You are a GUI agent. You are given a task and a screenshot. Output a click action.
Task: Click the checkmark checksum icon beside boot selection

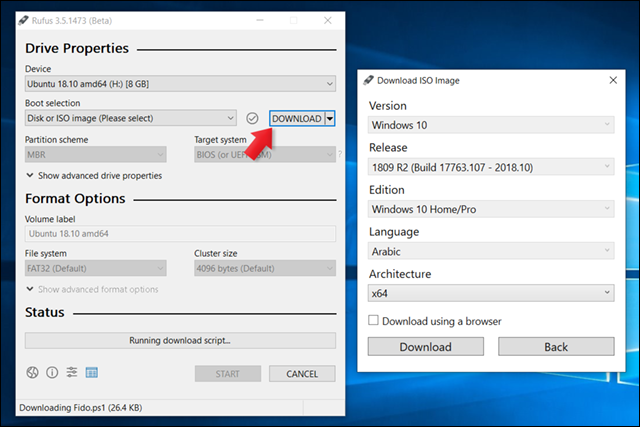tap(252, 118)
